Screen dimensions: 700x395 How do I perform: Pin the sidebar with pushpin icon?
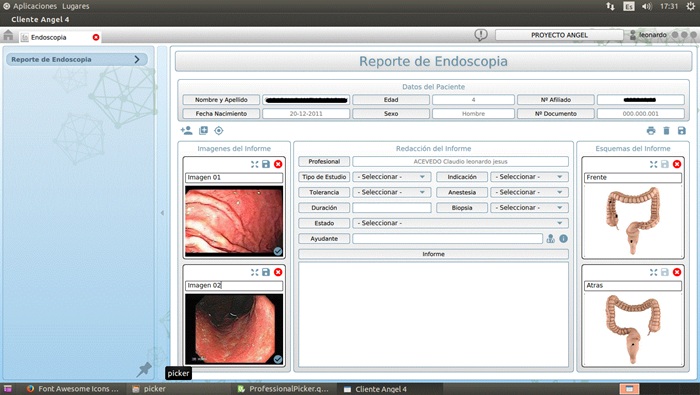click(144, 370)
